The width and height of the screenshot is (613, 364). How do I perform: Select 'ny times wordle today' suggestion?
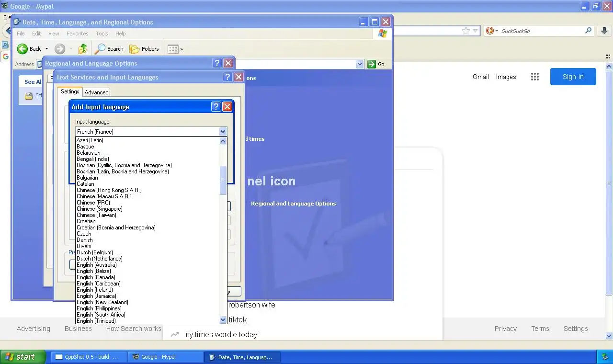221,335
